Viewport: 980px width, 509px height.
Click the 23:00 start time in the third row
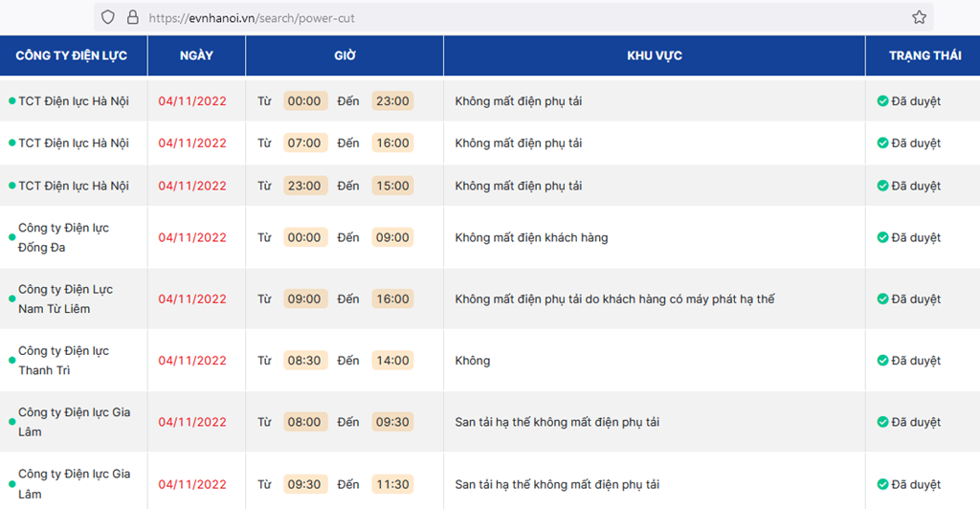pyautogui.click(x=304, y=186)
